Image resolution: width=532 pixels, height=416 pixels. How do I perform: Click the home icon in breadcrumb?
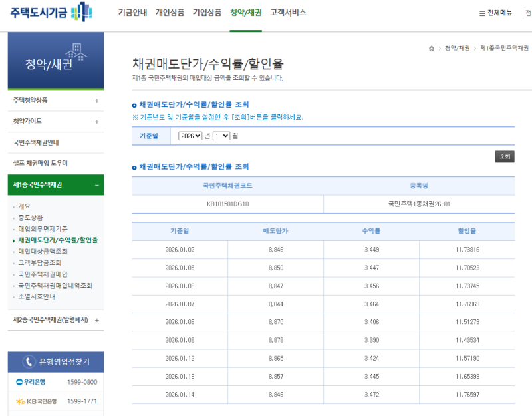(432, 48)
